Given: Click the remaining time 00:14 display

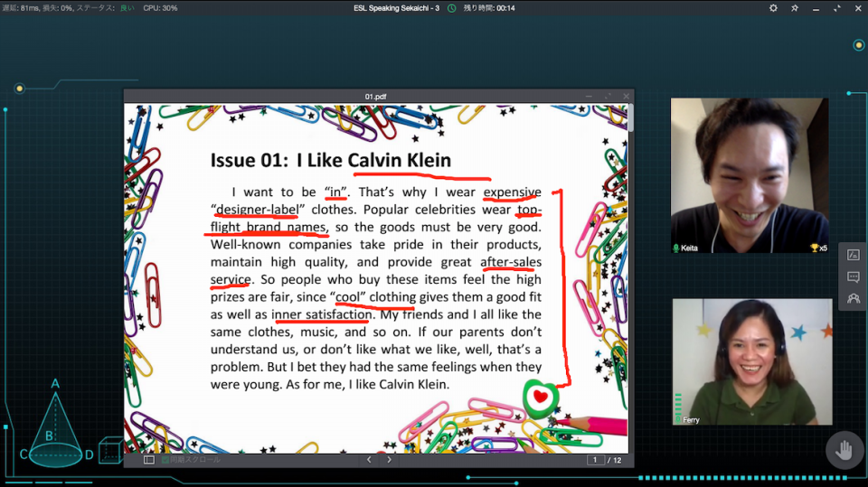Looking at the screenshot, I should point(489,8).
